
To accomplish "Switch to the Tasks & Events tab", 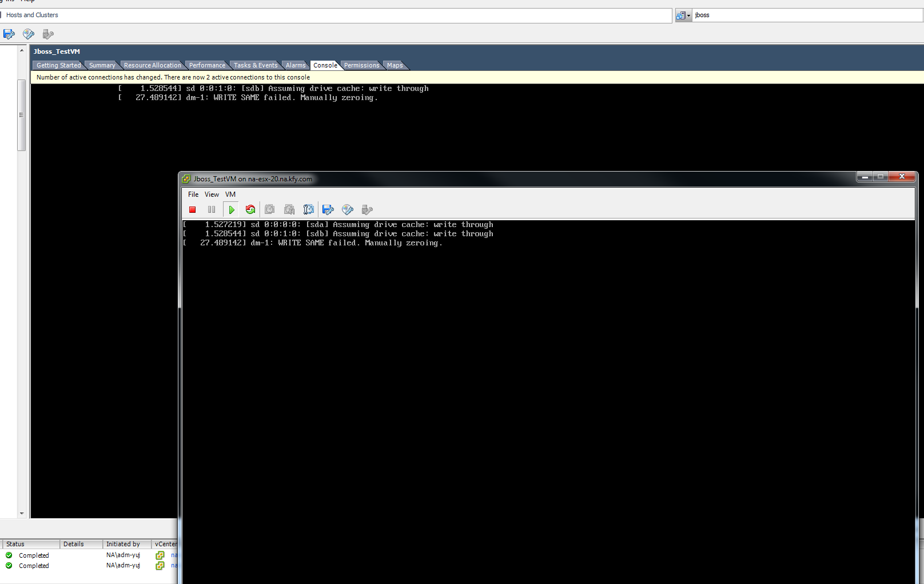I will point(256,65).
